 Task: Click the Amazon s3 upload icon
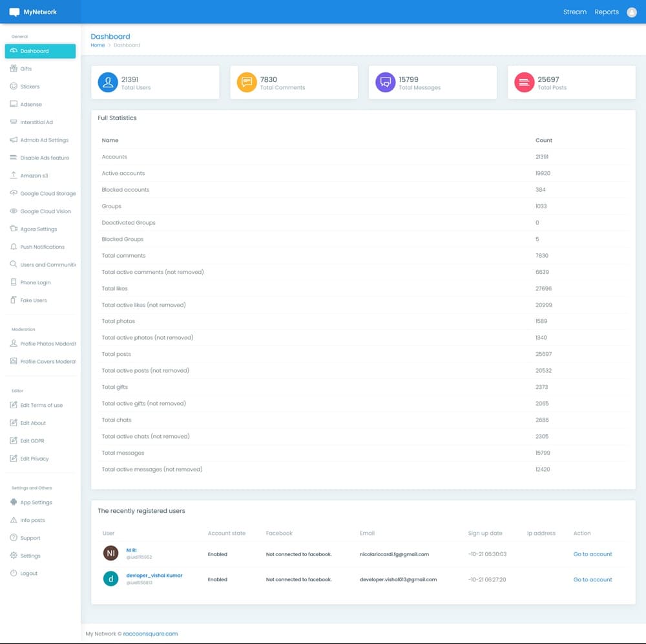14,176
